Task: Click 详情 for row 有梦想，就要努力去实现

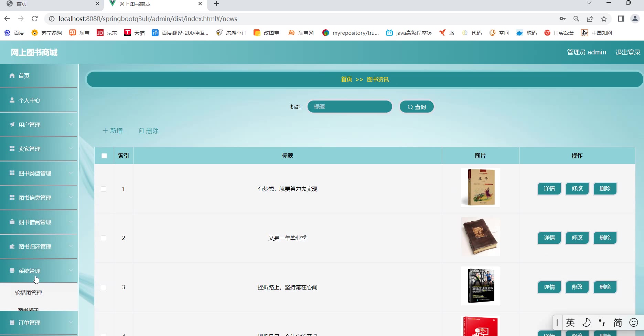Action: pos(549,189)
